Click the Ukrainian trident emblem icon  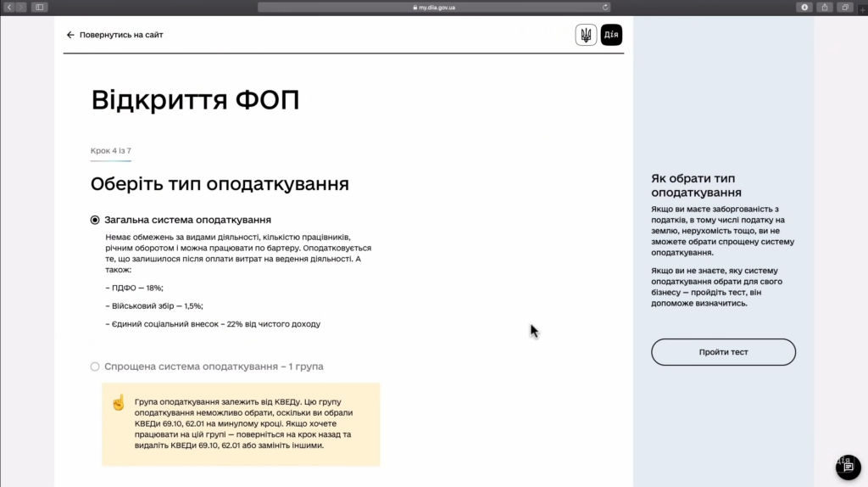[586, 35]
